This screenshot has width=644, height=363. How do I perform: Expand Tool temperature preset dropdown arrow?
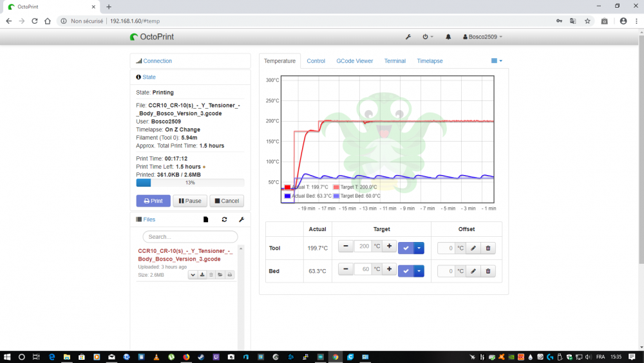tap(419, 248)
